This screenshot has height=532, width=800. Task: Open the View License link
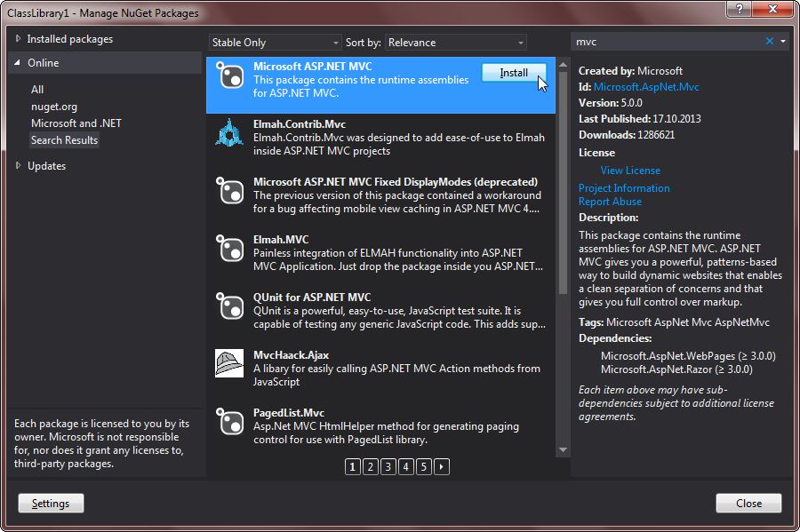(x=630, y=171)
